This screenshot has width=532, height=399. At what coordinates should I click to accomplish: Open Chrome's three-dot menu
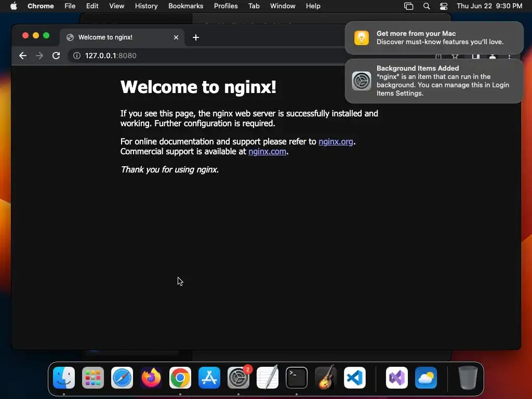[x=509, y=57]
